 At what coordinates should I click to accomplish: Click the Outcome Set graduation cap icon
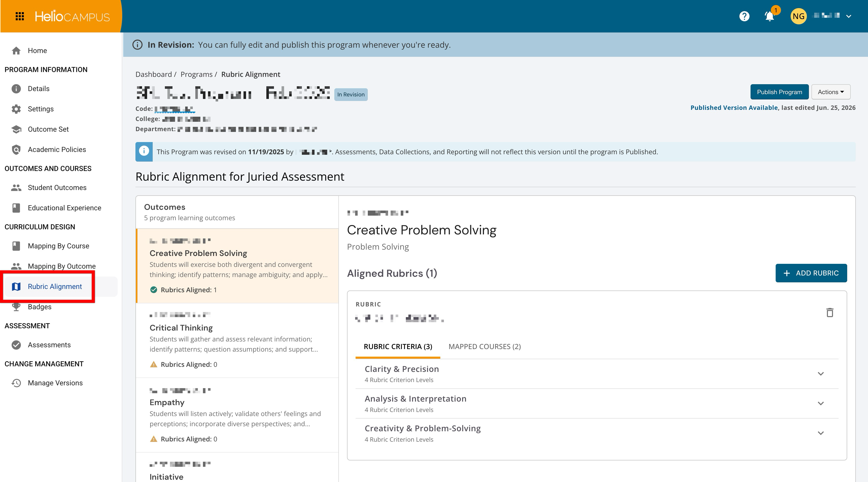pos(16,129)
